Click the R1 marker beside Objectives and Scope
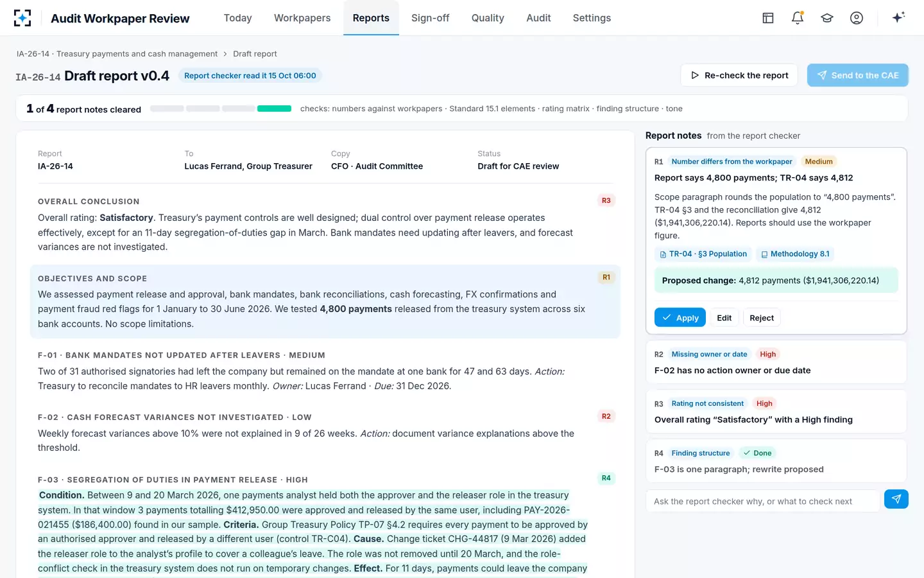The width and height of the screenshot is (924, 578). 606,277
